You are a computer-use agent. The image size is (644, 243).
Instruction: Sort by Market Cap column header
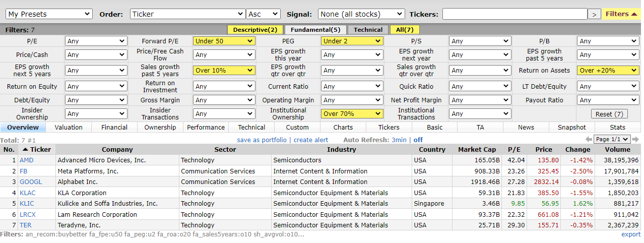(x=477, y=150)
